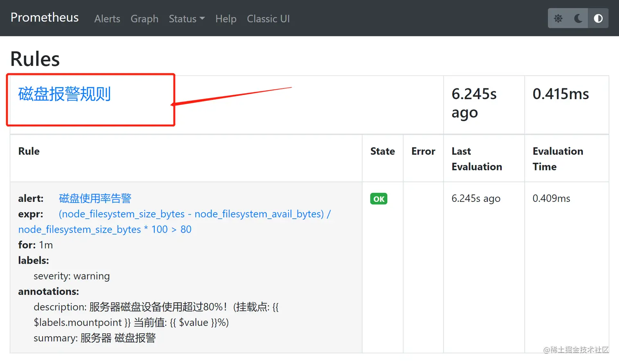The height and width of the screenshot is (364, 619).
Task: Select the auto contrast theme icon
Action: 598,18
